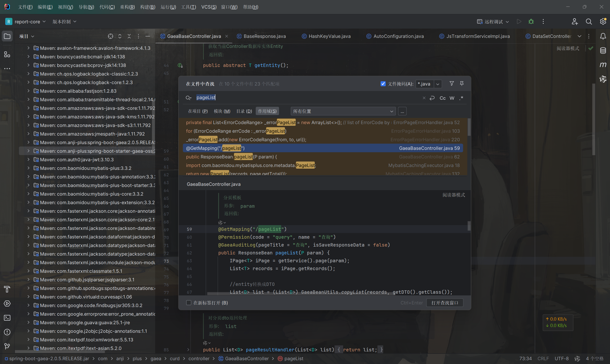The width and height of the screenshot is (610, 364).
Task: Click the search results list scrollbar
Action: pos(469,127)
